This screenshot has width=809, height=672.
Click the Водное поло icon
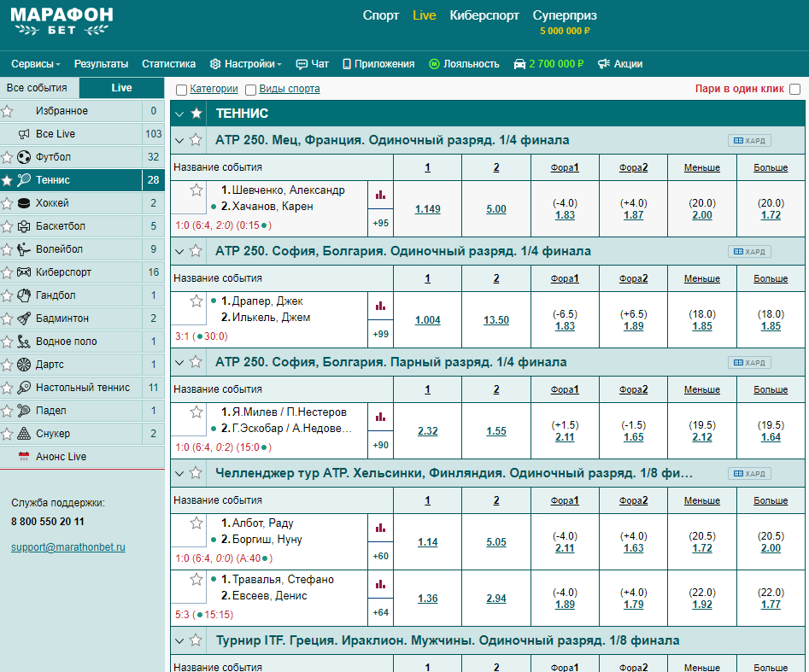coord(24,342)
